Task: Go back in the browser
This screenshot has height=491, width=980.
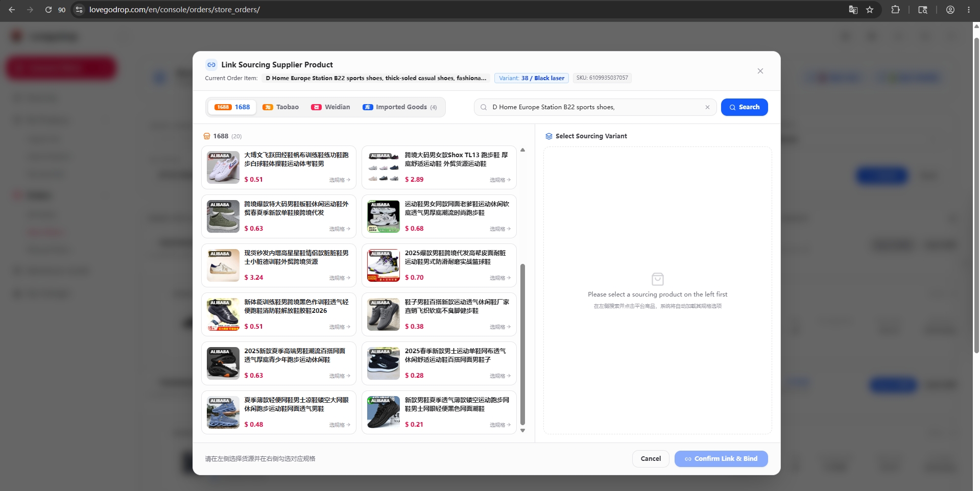Action: tap(12, 10)
